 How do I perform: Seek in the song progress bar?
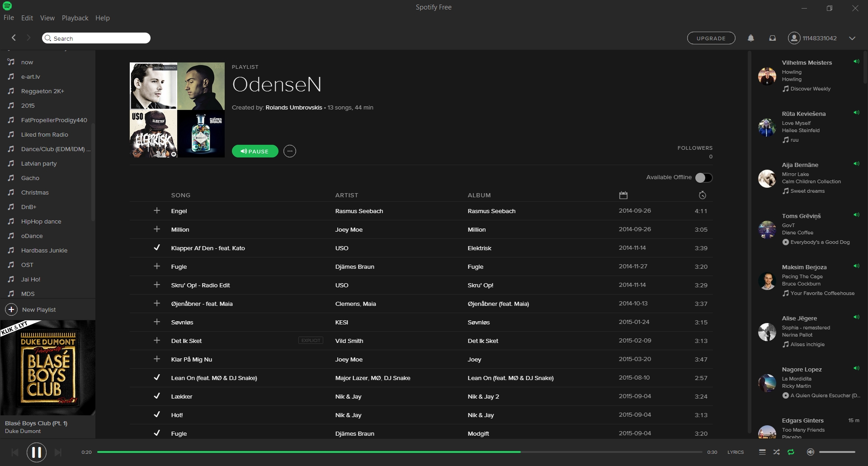(400, 452)
